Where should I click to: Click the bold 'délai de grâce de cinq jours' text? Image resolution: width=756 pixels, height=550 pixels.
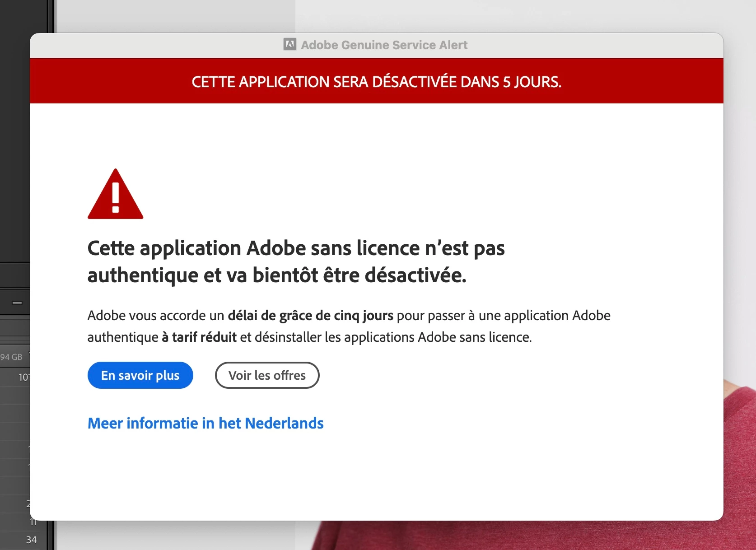[311, 315]
